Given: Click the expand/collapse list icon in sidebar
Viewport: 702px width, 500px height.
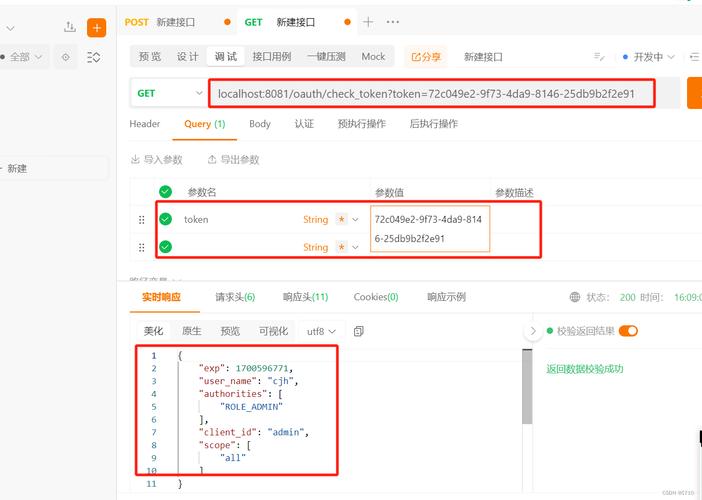Looking at the screenshot, I should click(94, 57).
